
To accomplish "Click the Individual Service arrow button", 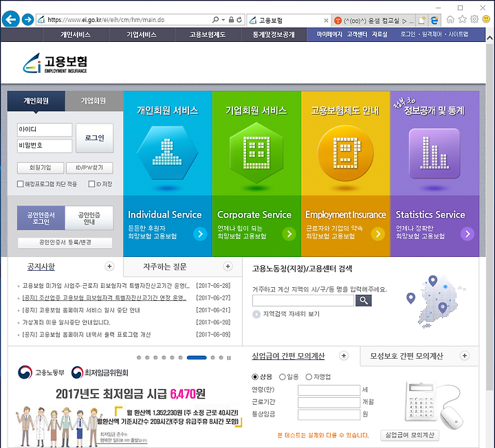I will click(200, 234).
